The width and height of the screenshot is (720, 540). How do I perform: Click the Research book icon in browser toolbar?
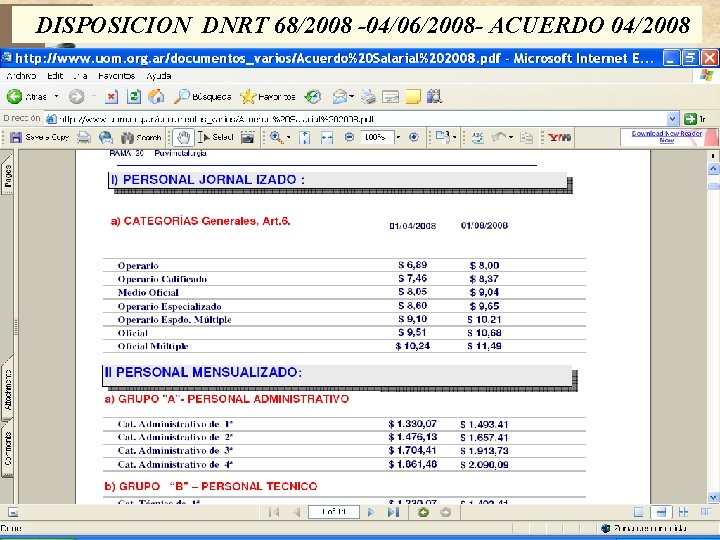pyautogui.click(x=434, y=97)
